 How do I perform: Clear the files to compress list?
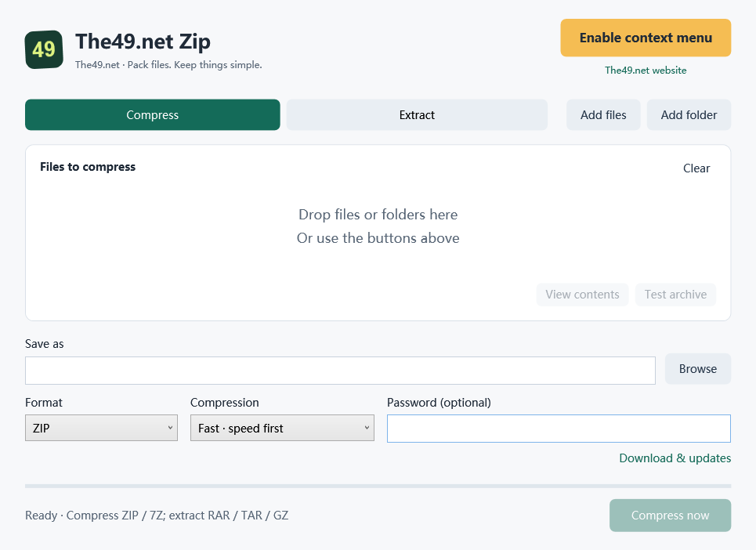(x=696, y=168)
